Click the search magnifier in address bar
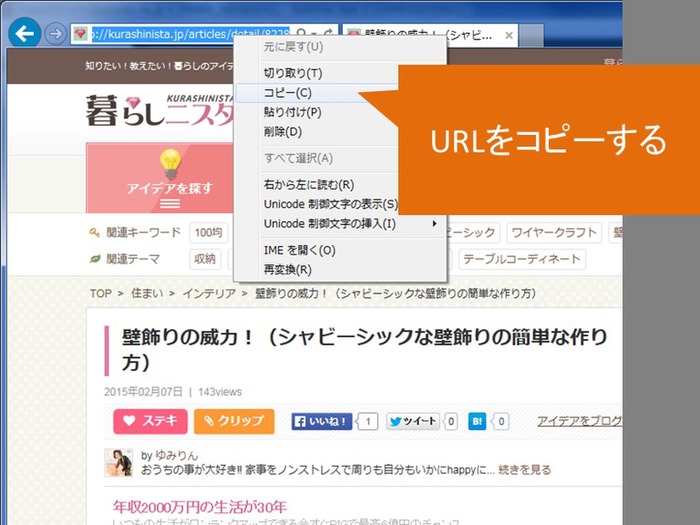The height and width of the screenshot is (525, 700). [x=302, y=33]
